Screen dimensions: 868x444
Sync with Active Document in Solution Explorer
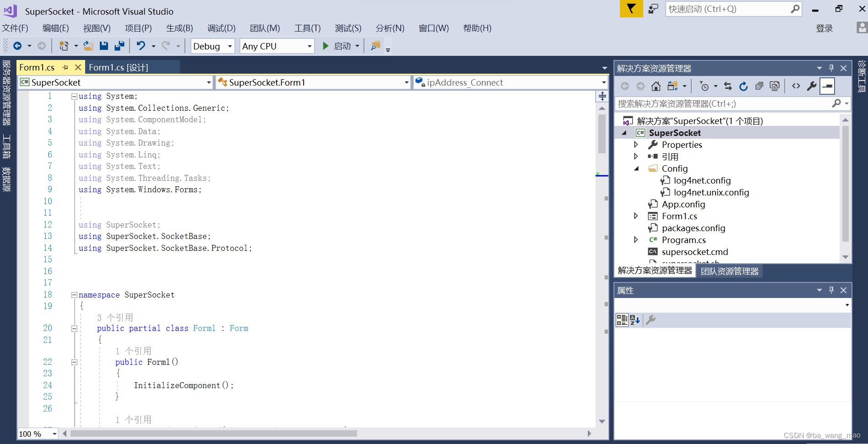pos(728,86)
